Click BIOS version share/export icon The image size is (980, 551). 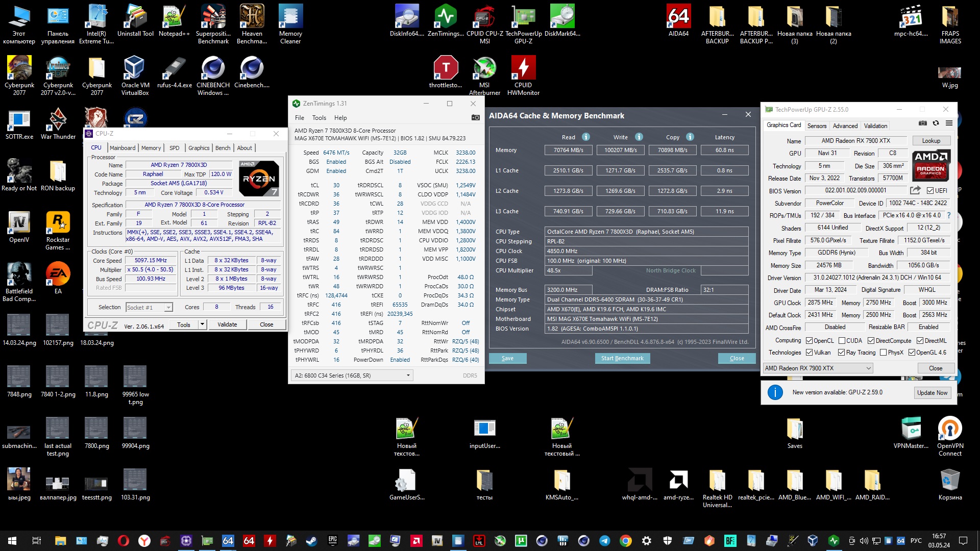[915, 190]
